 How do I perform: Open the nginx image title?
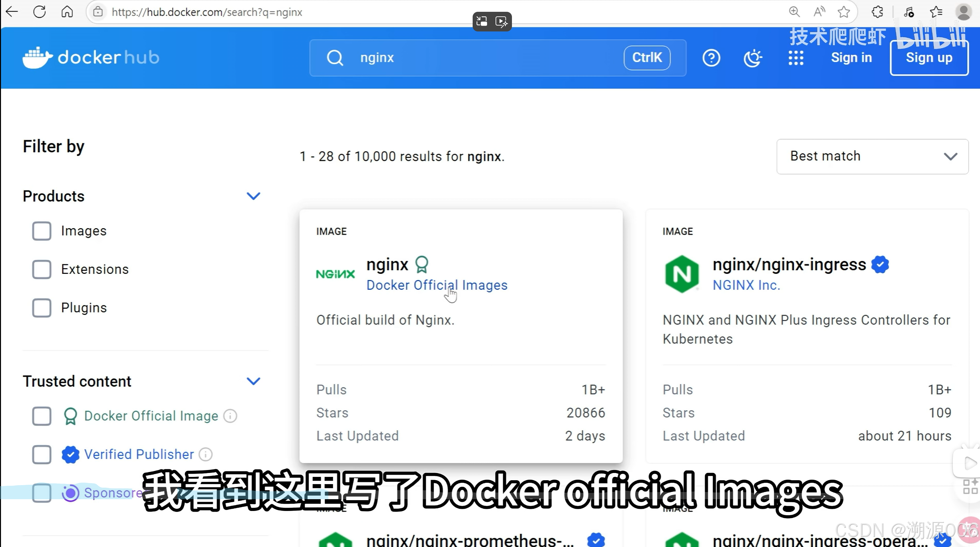387,264
